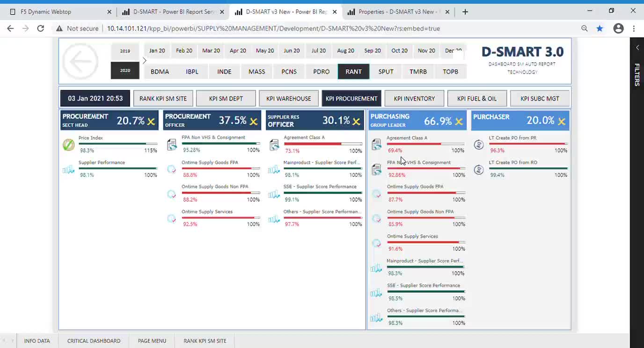The height and width of the screenshot is (348, 644).
Task: Click the Mainproduct Supplier Score icon under Purchasing
Action: (x=376, y=268)
